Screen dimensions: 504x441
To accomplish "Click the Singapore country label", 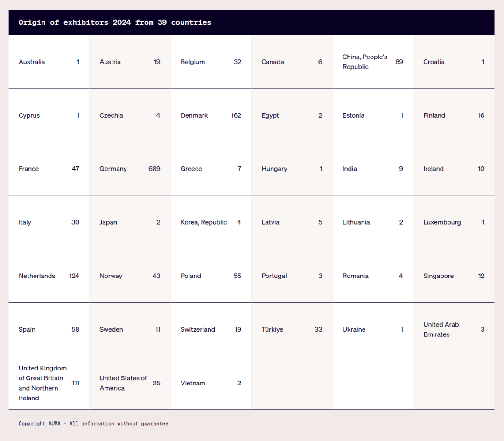I will 438,276.
